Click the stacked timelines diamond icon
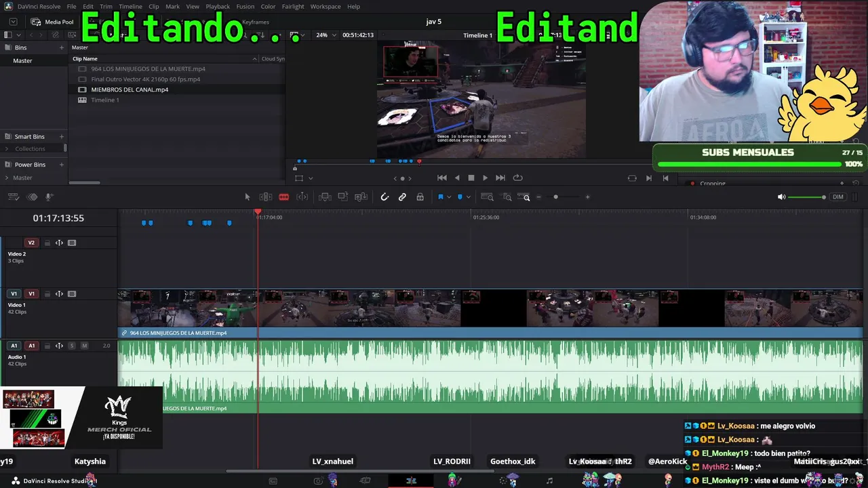 tap(32, 197)
